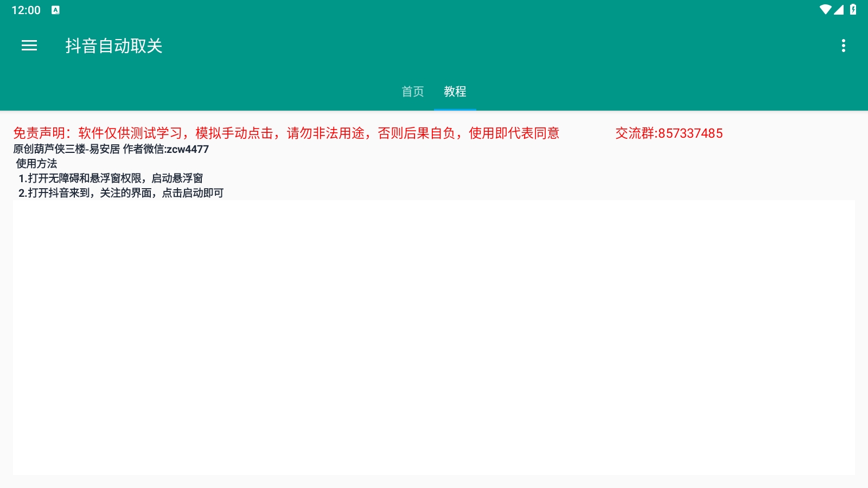Select the 教程 tab

455,92
